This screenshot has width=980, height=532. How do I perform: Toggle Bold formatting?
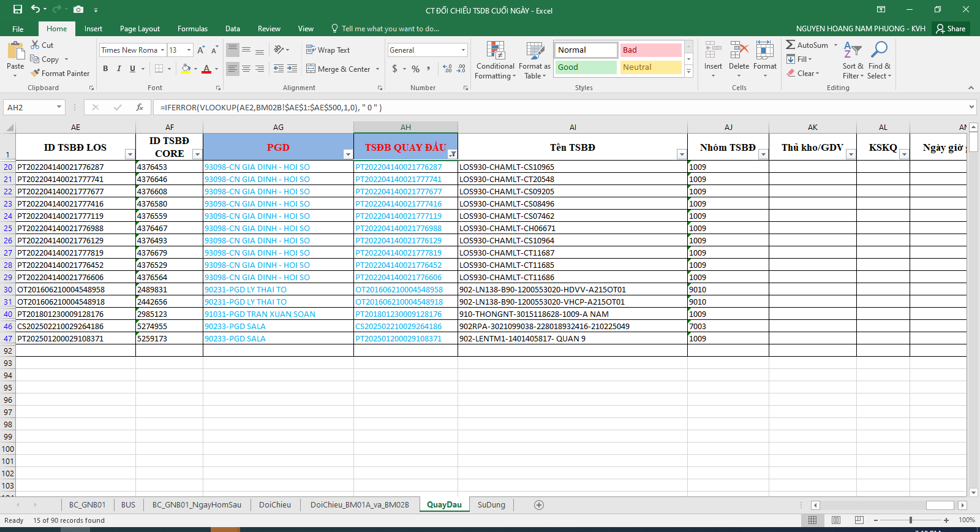coord(105,69)
